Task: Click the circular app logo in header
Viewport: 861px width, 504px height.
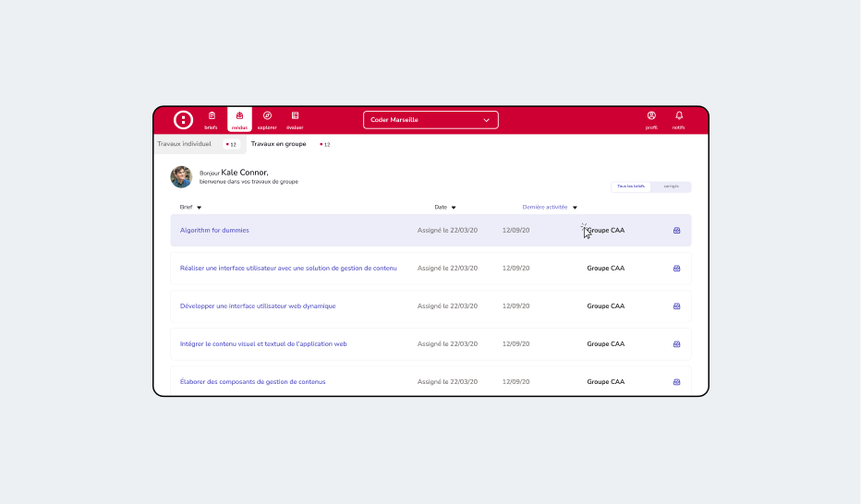Action: tap(183, 120)
